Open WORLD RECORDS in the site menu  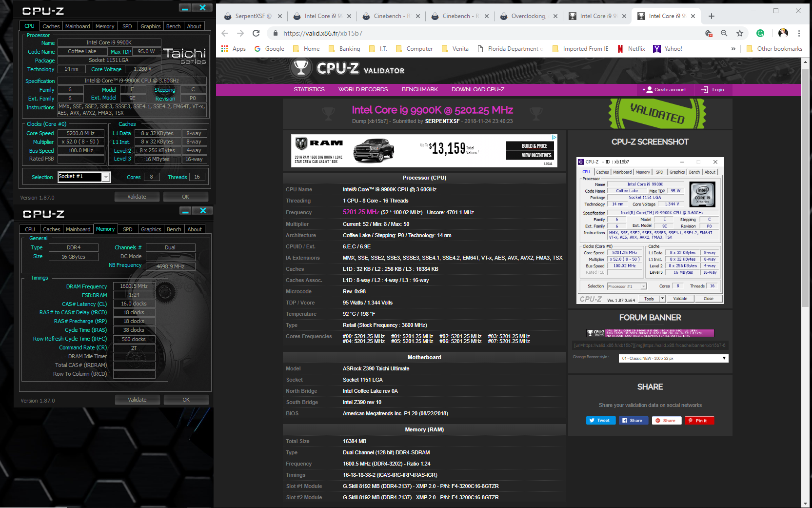(363, 90)
